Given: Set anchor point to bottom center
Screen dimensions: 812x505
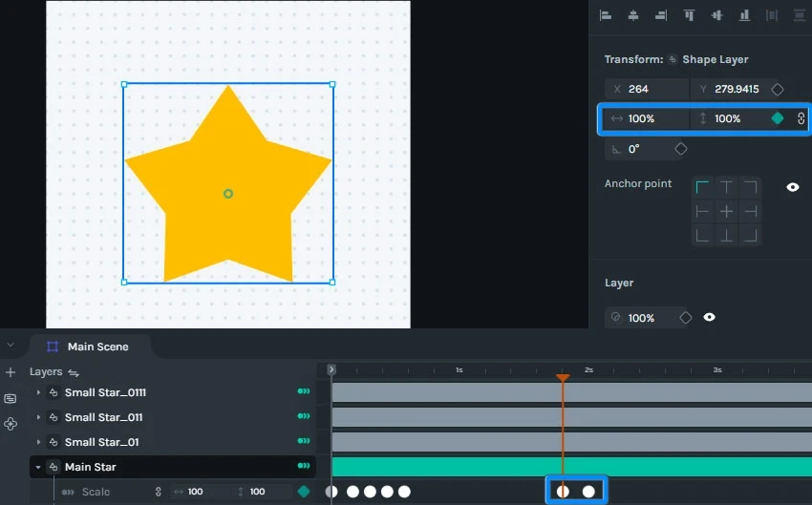Looking at the screenshot, I should (x=727, y=236).
